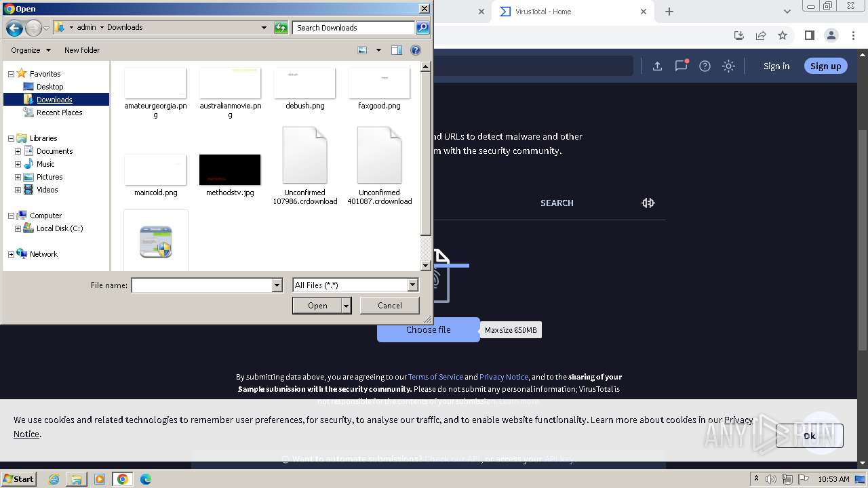Collapse the Libraries tree group

pyautogui.click(x=11, y=138)
